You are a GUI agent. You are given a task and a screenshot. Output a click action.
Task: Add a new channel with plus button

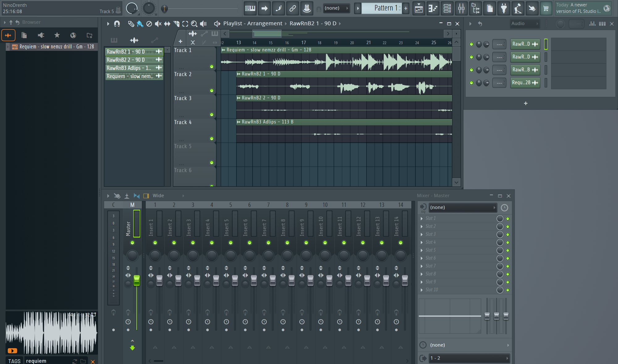pos(526,103)
